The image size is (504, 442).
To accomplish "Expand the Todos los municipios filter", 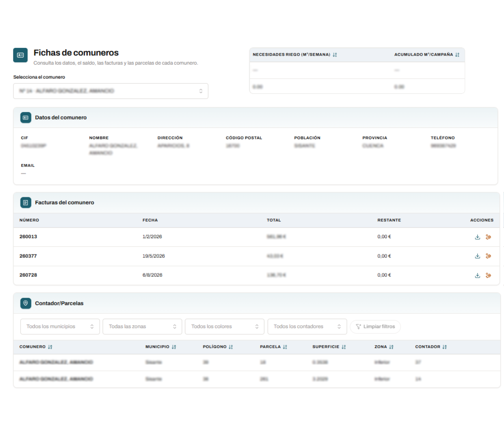I will (x=60, y=327).
